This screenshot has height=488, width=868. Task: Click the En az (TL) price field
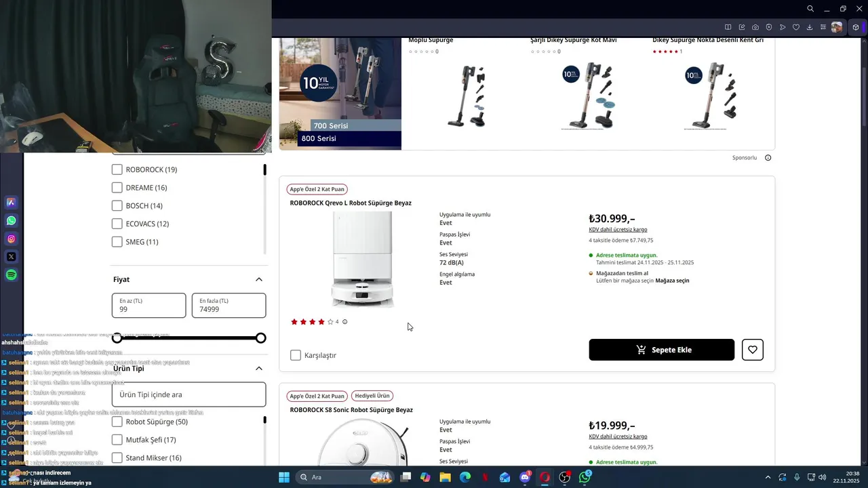(x=149, y=306)
